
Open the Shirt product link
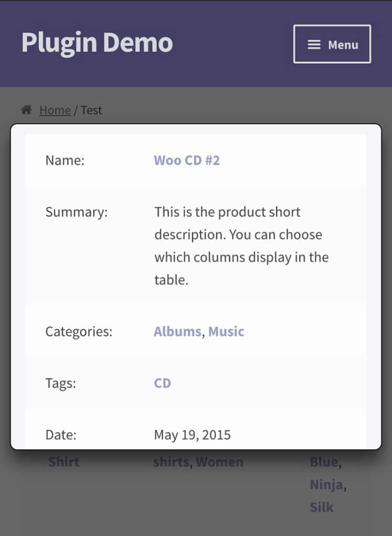tap(63, 462)
